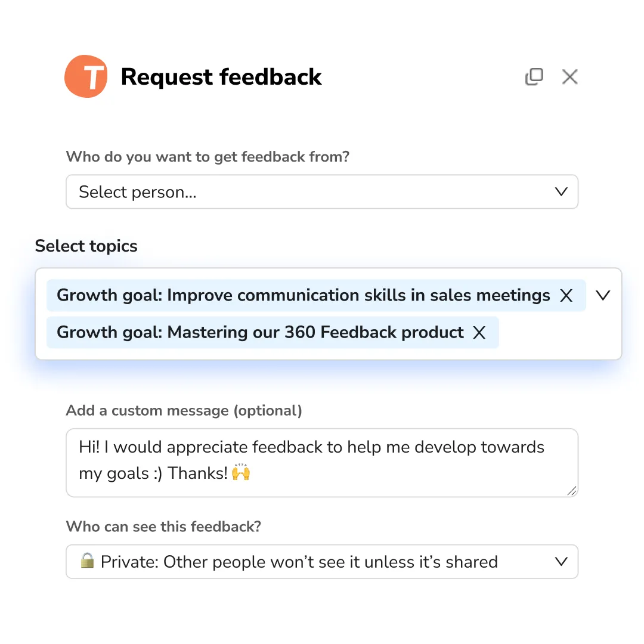The height and width of the screenshot is (644, 644).
Task: Close the Request feedback dialog
Action: point(570,76)
